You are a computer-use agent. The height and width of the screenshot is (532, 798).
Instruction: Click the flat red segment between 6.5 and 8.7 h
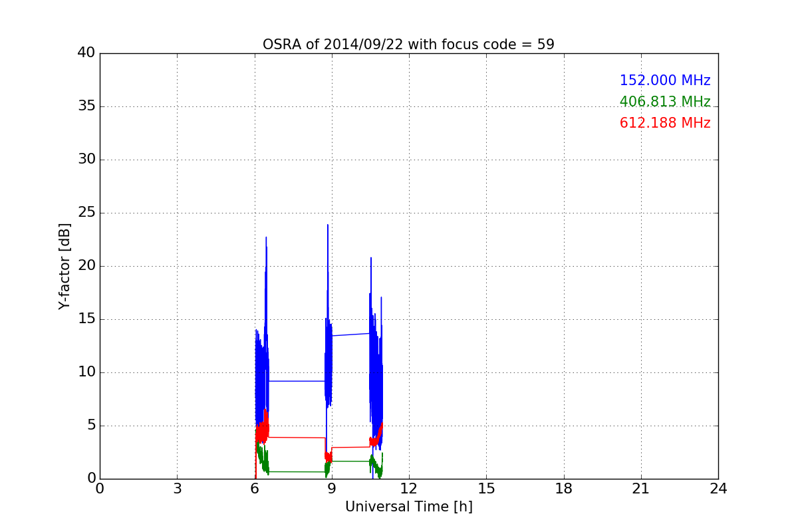[x=297, y=438]
